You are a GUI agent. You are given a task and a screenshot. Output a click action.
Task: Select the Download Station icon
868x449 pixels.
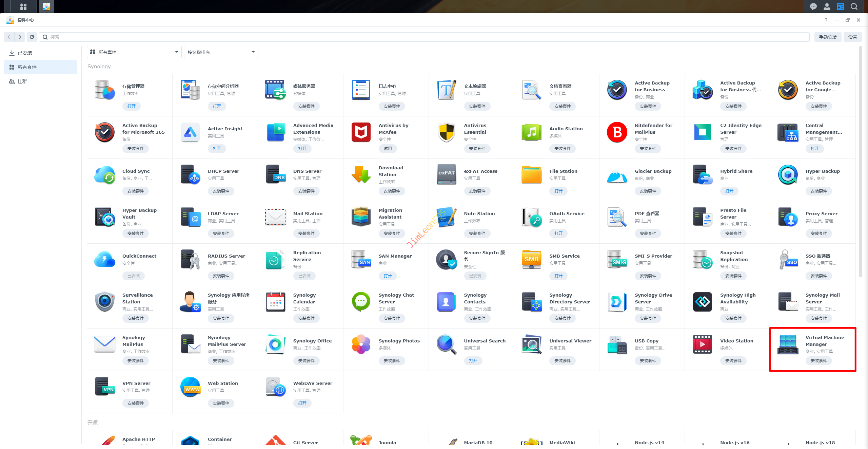tap(361, 174)
